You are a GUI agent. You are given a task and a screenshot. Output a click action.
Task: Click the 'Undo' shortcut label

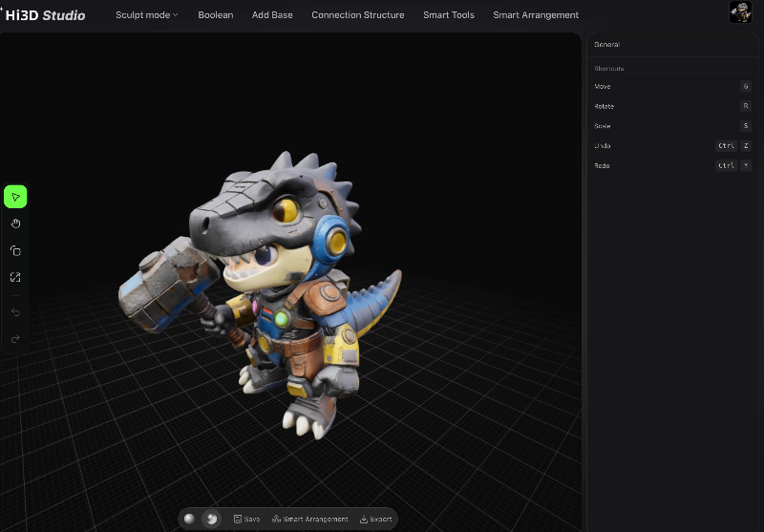click(x=603, y=146)
